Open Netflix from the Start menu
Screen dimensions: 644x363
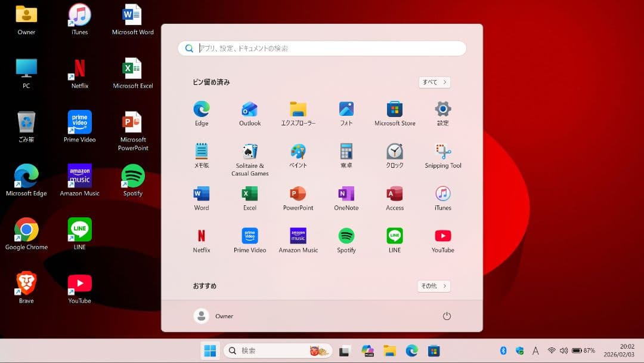(x=202, y=239)
